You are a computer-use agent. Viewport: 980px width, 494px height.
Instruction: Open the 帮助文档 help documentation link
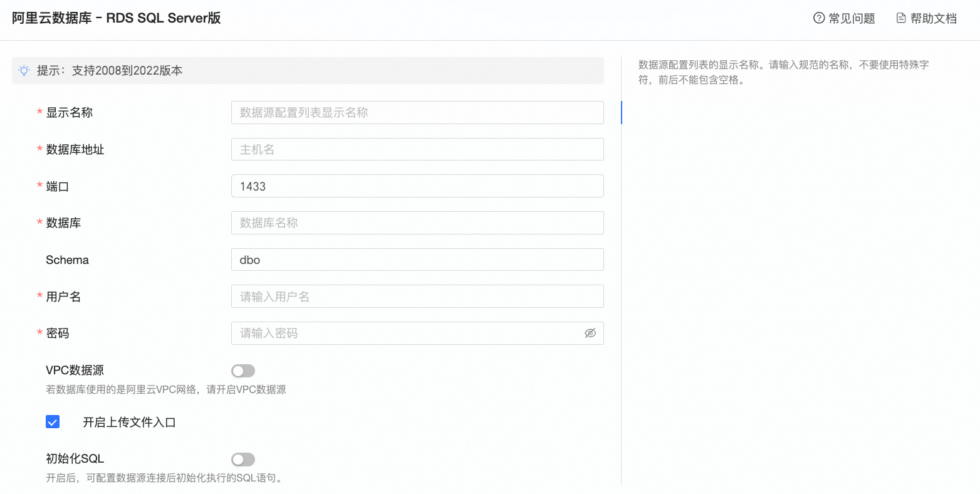(926, 18)
